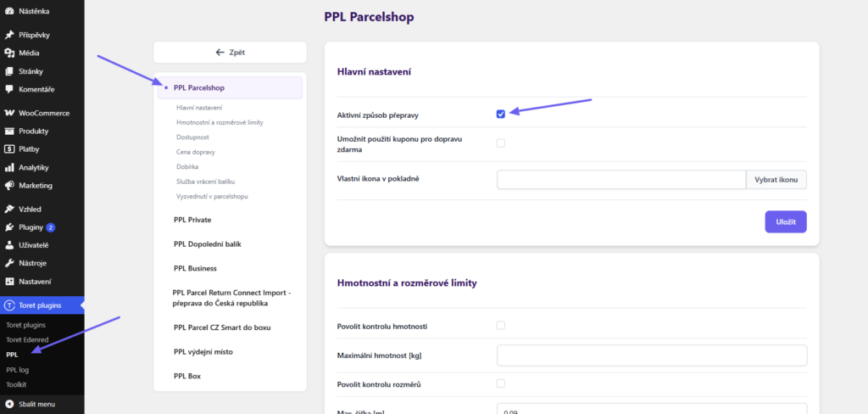Click the Nástěnka dashboard icon

[8, 11]
